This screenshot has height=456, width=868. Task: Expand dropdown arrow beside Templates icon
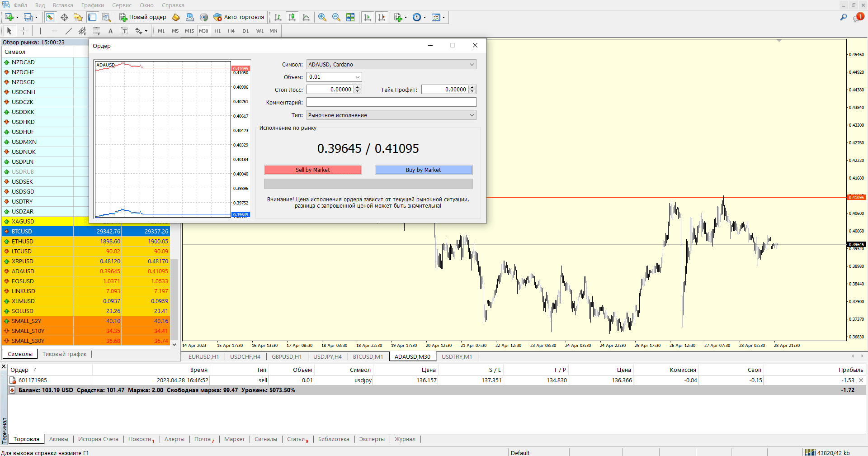(x=443, y=17)
